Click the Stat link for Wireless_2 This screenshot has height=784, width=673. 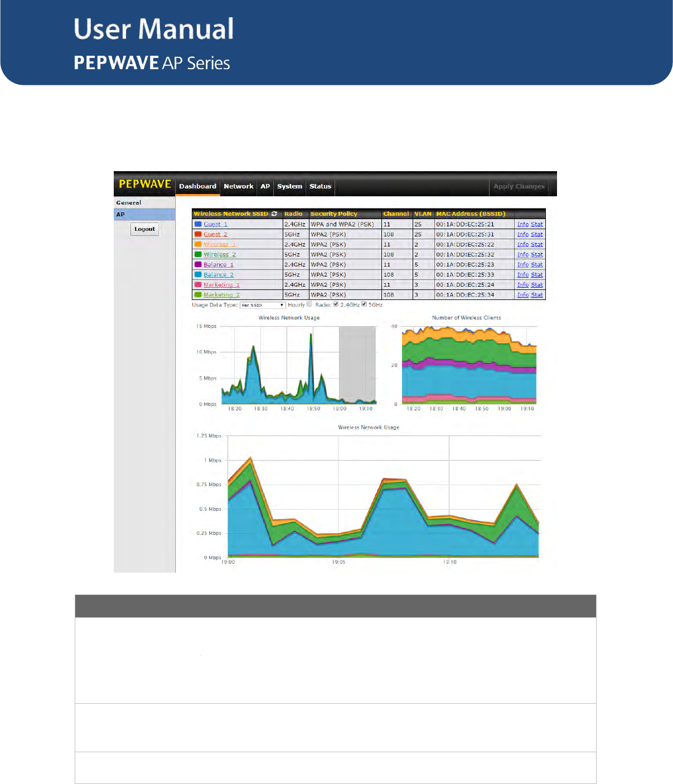[537, 254]
